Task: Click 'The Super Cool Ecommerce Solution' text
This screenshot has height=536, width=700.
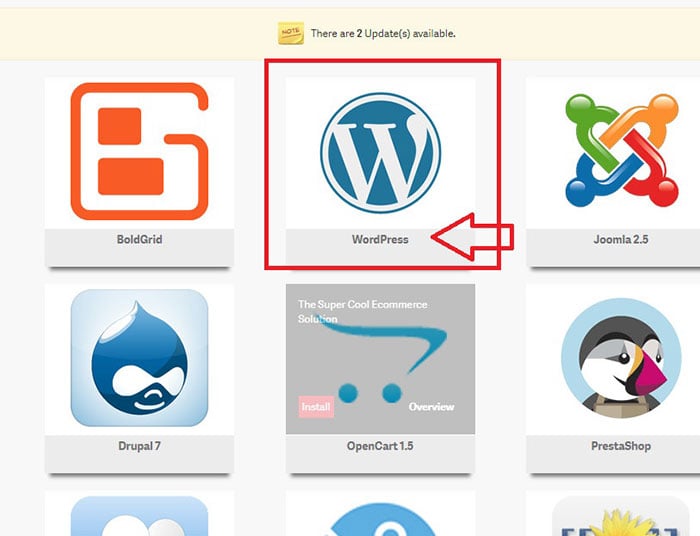Action: click(362, 312)
